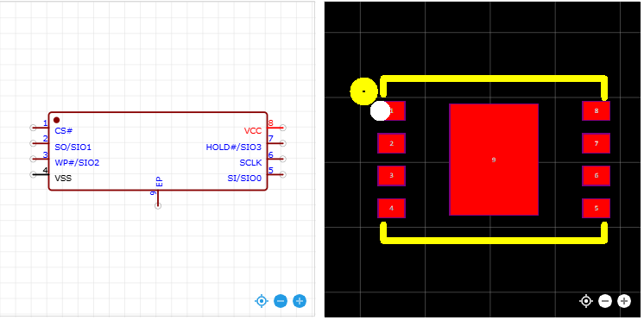Click the yellow pin-1 marker circle
Image resolution: width=644 pixels, height=320 pixels.
(364, 91)
